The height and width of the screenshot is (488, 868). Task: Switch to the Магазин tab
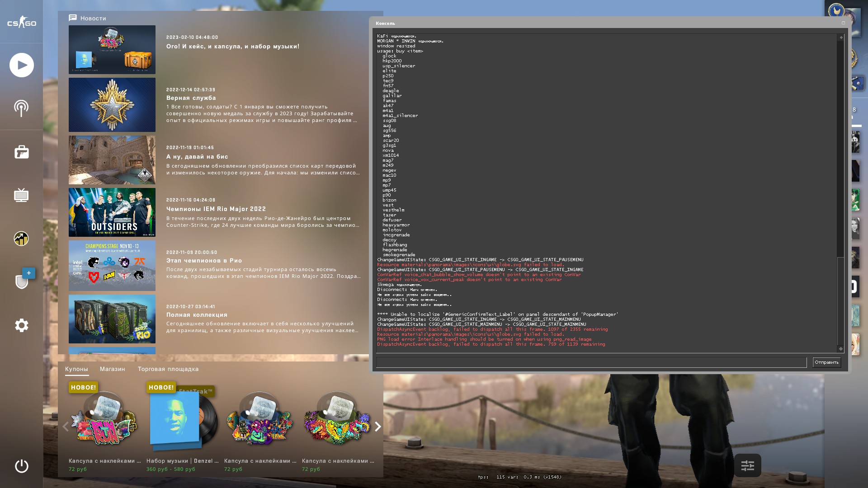pos(112,369)
